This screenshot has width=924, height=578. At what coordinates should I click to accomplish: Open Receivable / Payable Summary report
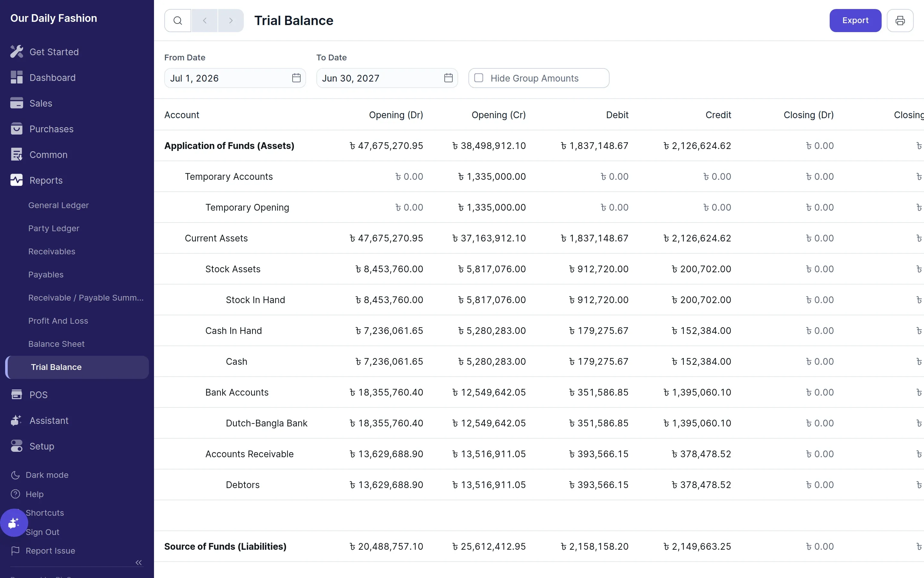coord(86,298)
